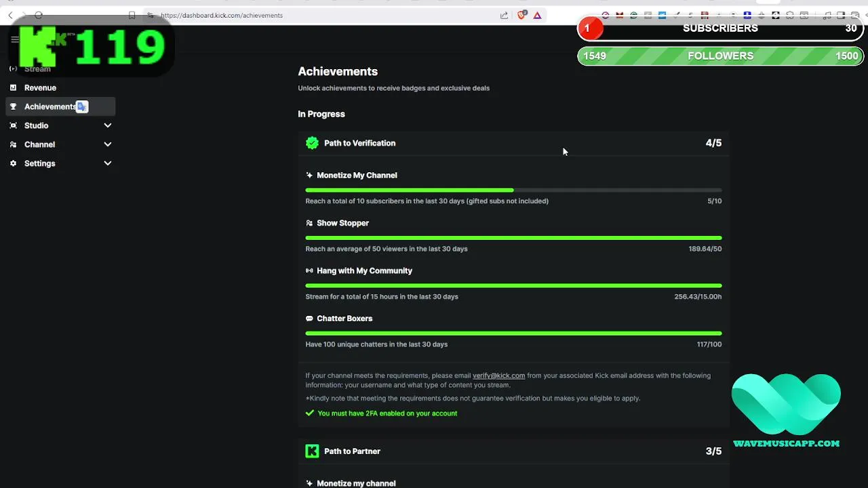This screenshot has width=868, height=488.
Task: Click the bookmark icon in address bar
Action: point(132,15)
